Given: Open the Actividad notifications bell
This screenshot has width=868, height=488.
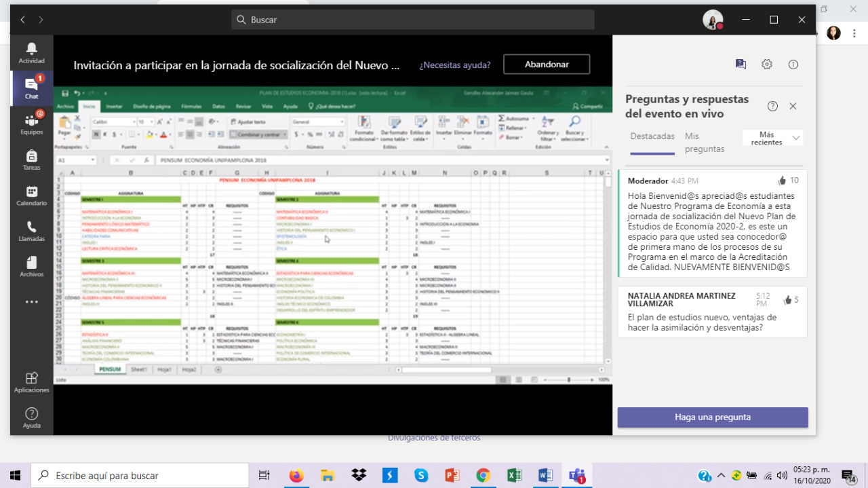Looking at the screenshot, I should pos(31,52).
